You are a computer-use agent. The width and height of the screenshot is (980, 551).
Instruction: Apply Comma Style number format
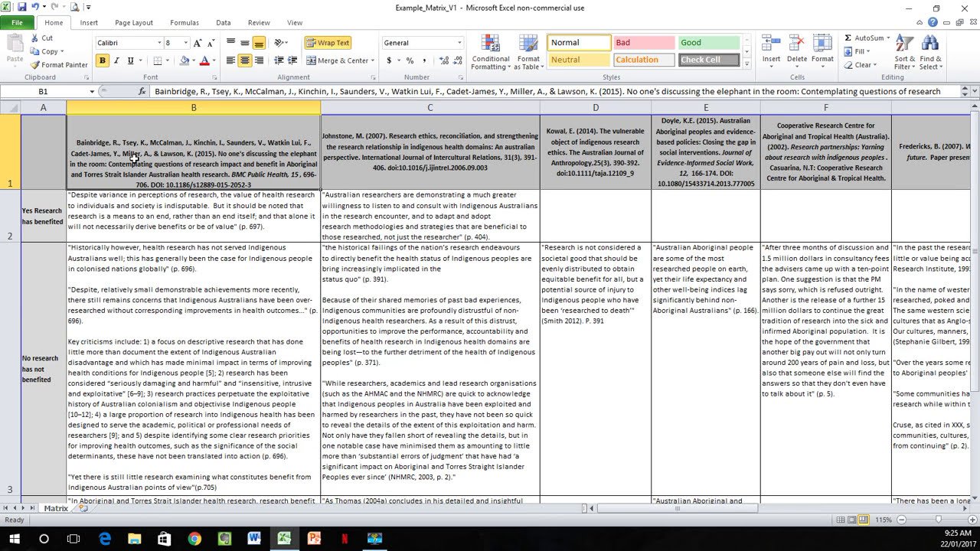[423, 60]
